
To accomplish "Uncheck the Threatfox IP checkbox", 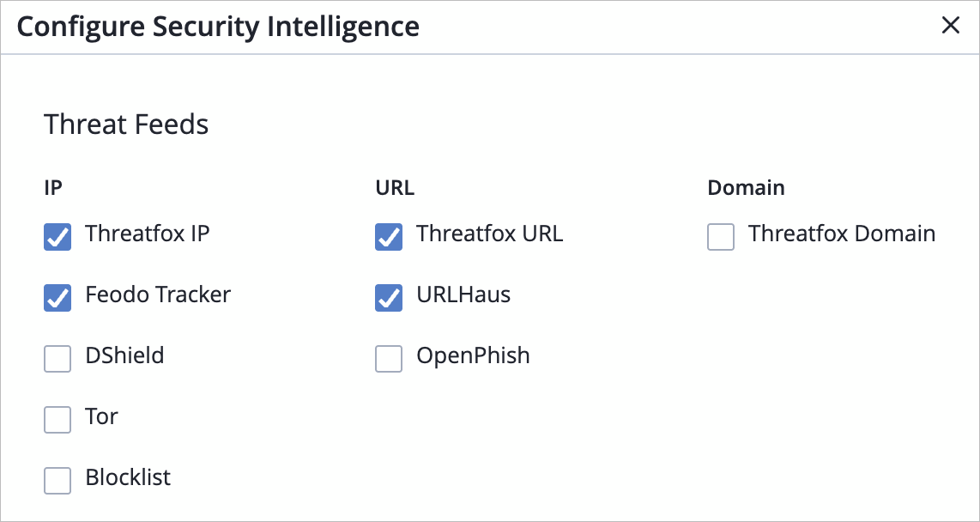I will (x=57, y=237).
